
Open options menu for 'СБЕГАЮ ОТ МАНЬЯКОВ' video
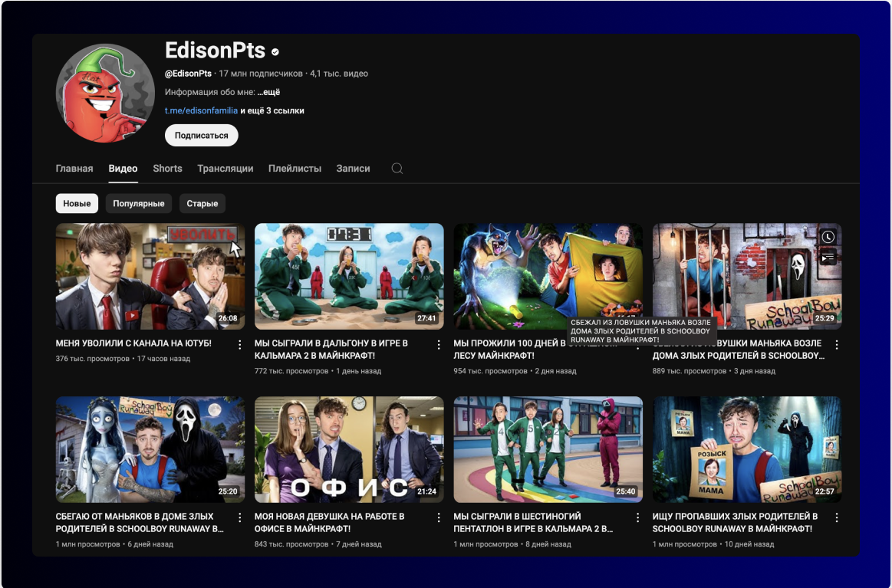(x=239, y=517)
